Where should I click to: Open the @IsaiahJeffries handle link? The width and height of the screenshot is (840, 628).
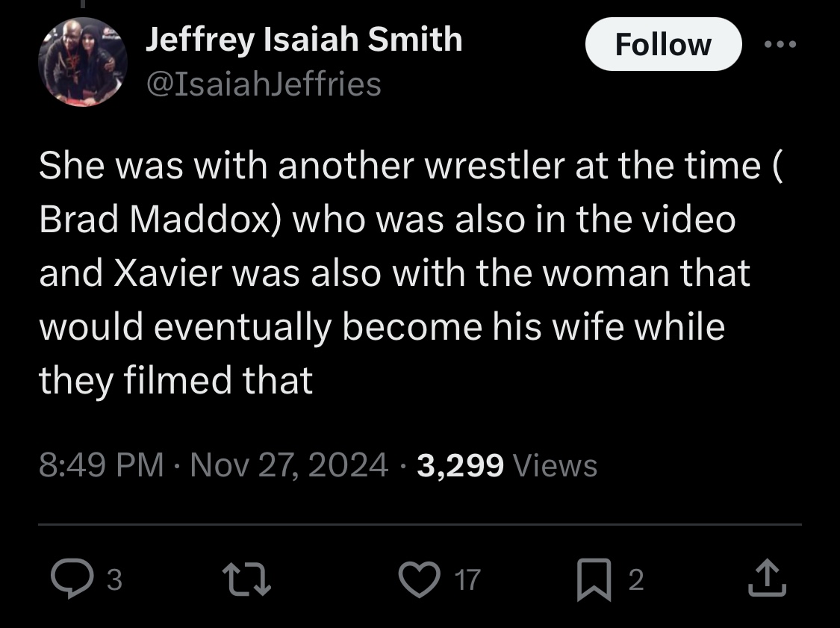click(263, 84)
